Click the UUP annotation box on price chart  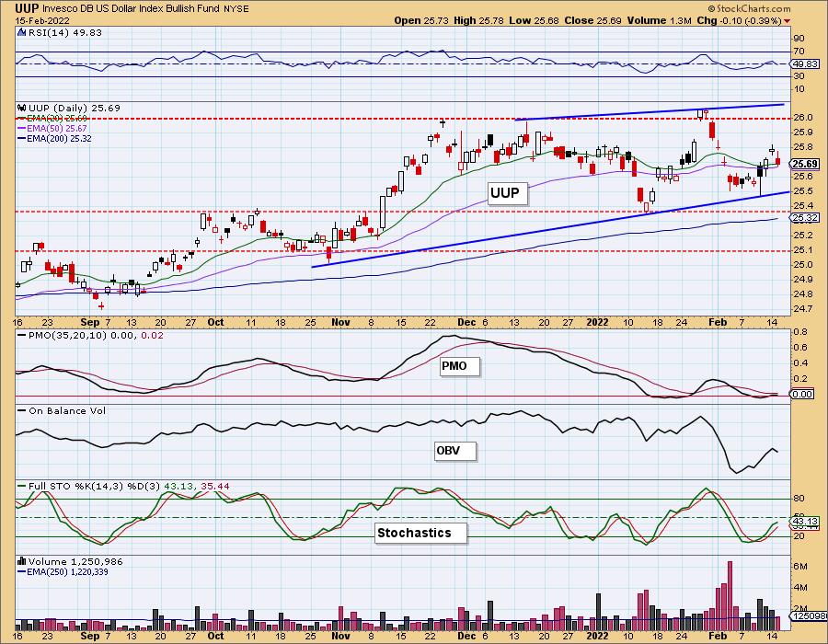(x=506, y=193)
